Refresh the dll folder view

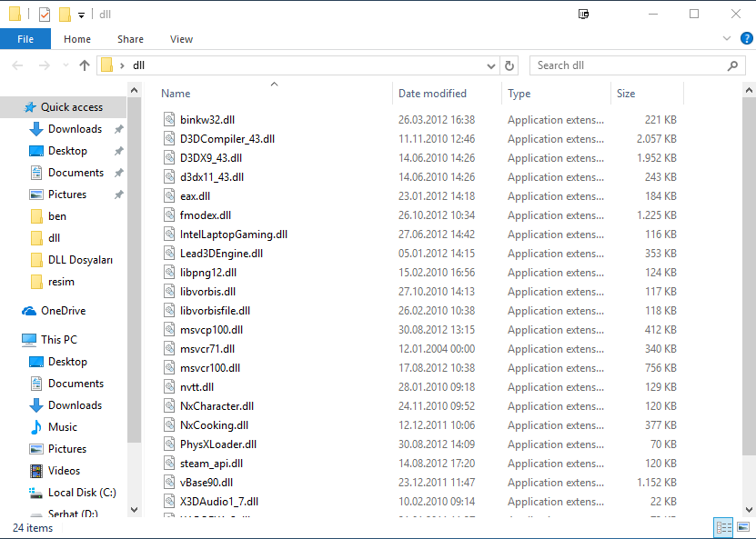[509, 65]
